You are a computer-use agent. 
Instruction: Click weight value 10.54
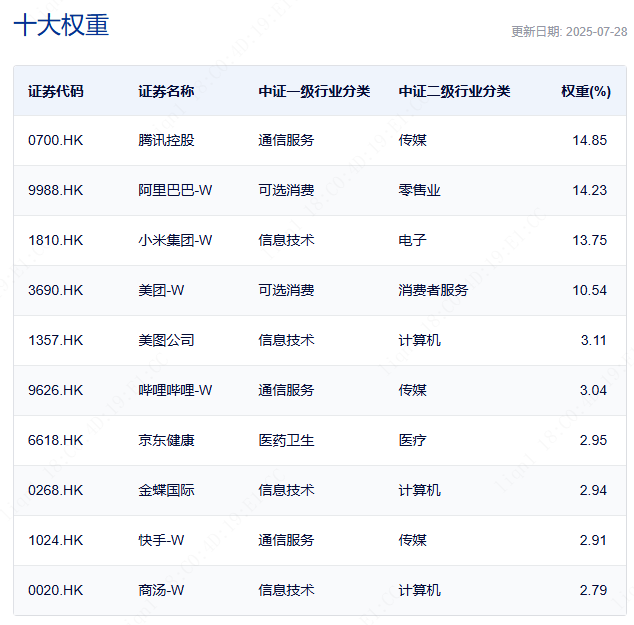(x=590, y=290)
